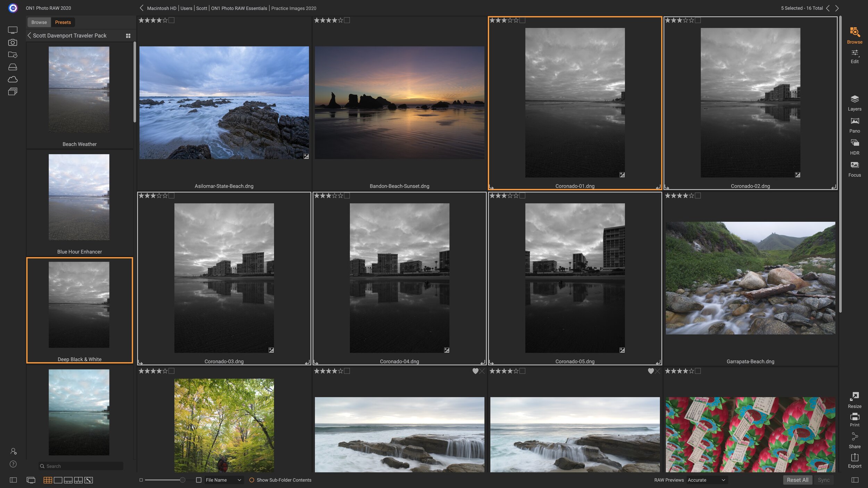The height and width of the screenshot is (488, 868).
Task: Click the Sync button
Action: [824, 480]
